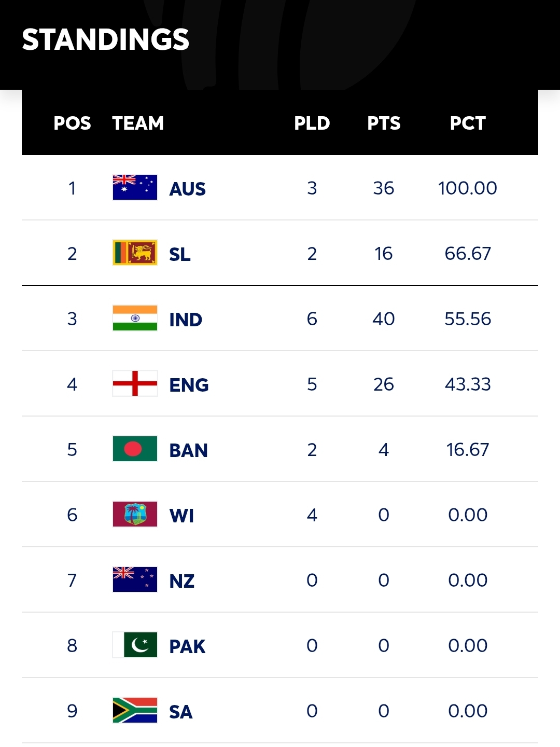Screen dimensions: 560x747
Task: Click the TEAM column header
Action: [x=138, y=123]
